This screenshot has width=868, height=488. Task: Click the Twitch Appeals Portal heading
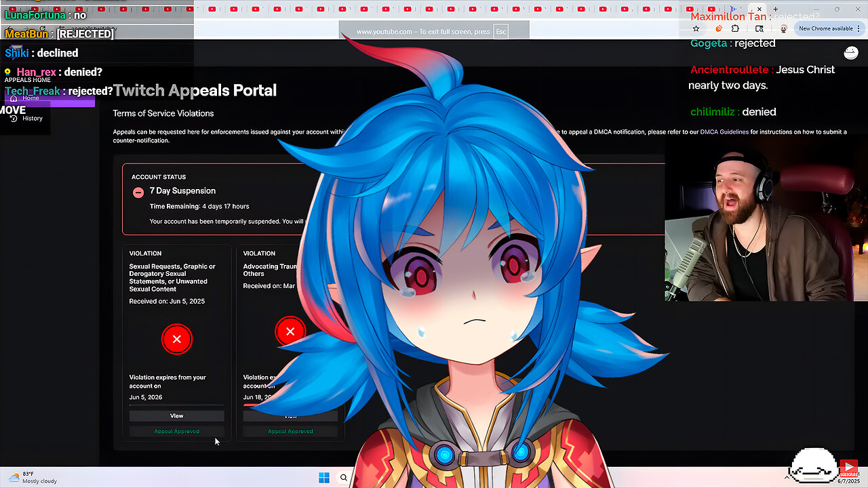coord(195,91)
